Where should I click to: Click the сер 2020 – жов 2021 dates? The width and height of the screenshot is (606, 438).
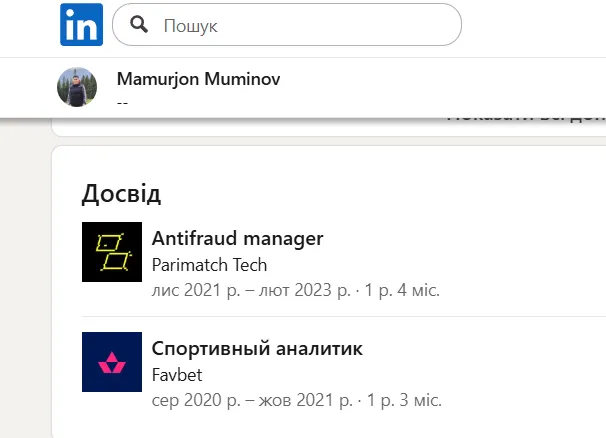[x=250, y=400]
